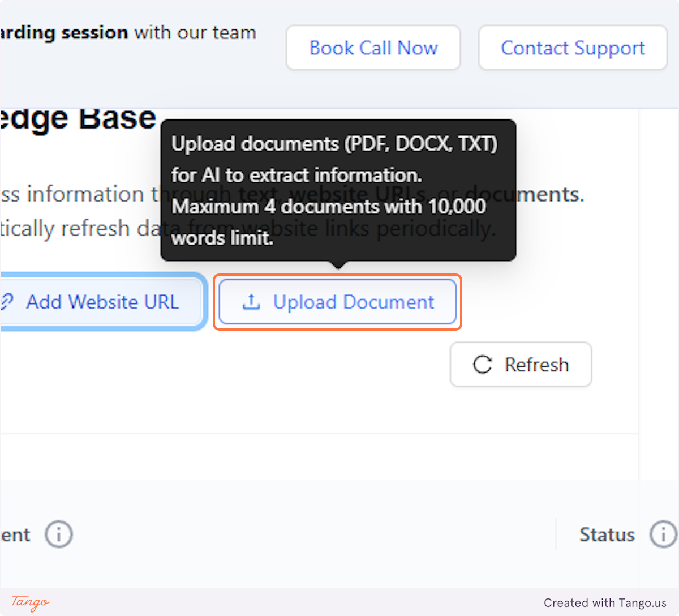Open the info icon beside Status
Screen dimensions: 679x616
663,534
